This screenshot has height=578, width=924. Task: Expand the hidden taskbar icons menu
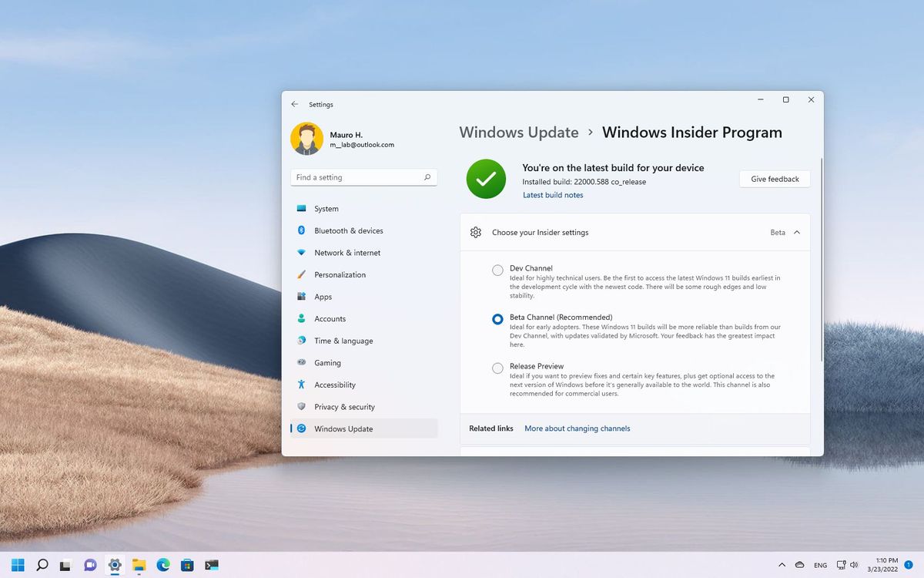[x=782, y=565]
